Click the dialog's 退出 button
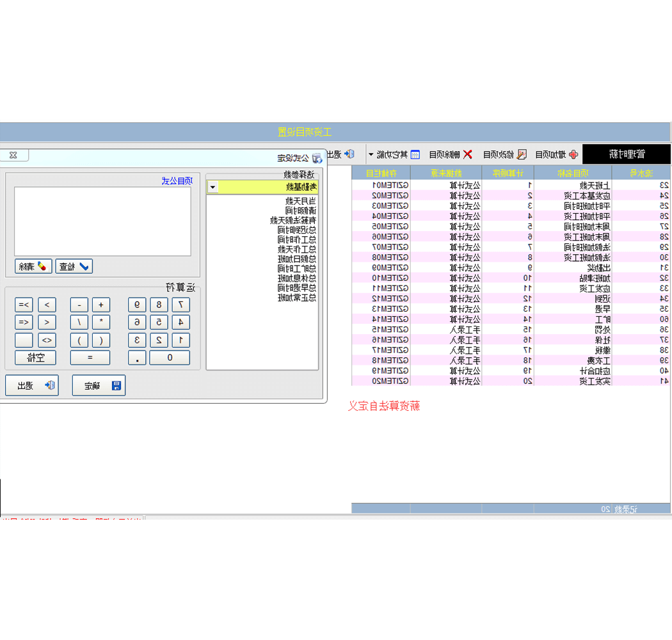Viewport: 672px width, 640px height. click(x=32, y=385)
